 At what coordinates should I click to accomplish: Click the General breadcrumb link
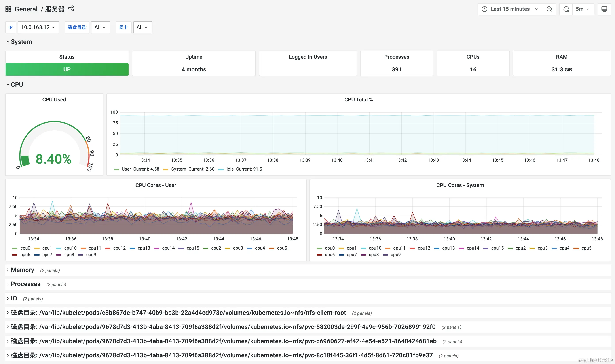point(26,9)
